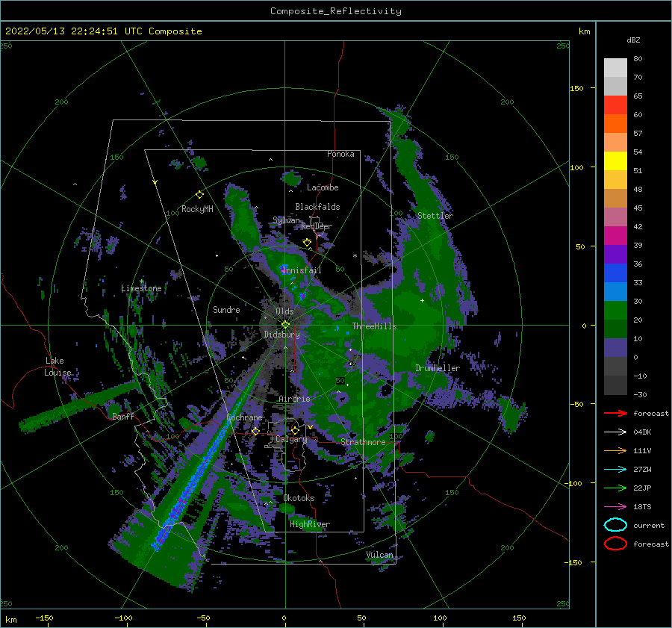Click the white 04DK arrow icon
Viewport: 672px width, 628px height.
(x=615, y=432)
